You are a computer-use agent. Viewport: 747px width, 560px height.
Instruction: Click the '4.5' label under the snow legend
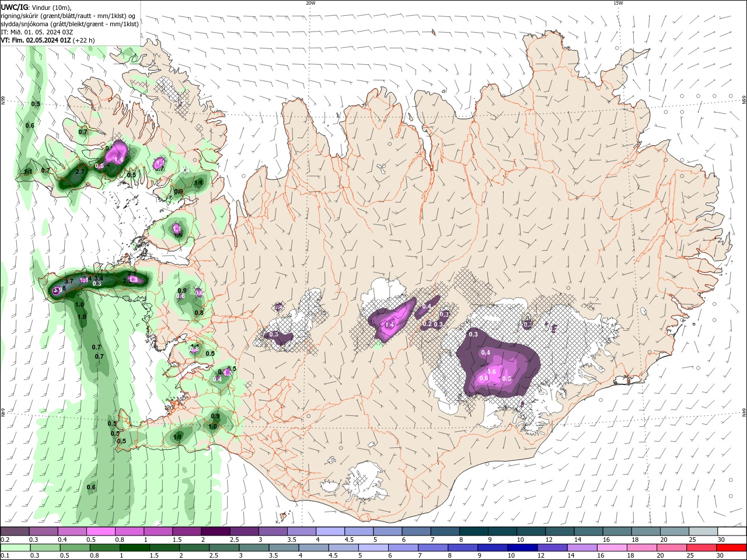point(349,540)
